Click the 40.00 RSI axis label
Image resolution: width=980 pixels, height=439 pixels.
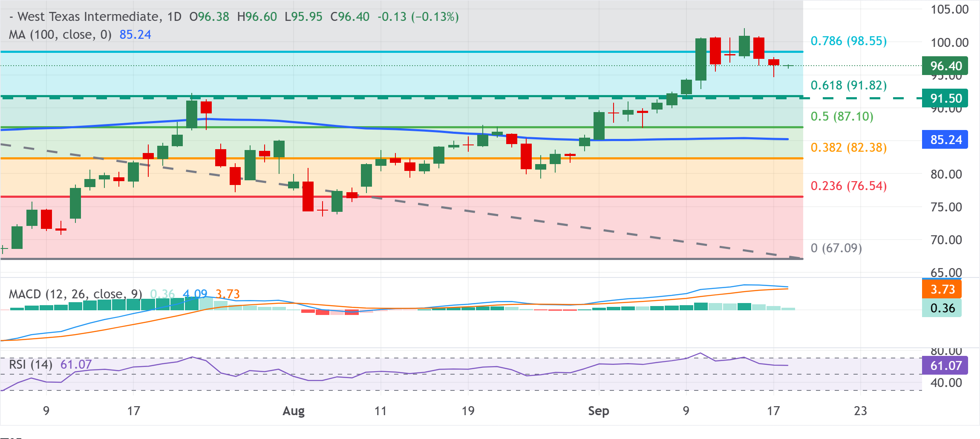(946, 383)
